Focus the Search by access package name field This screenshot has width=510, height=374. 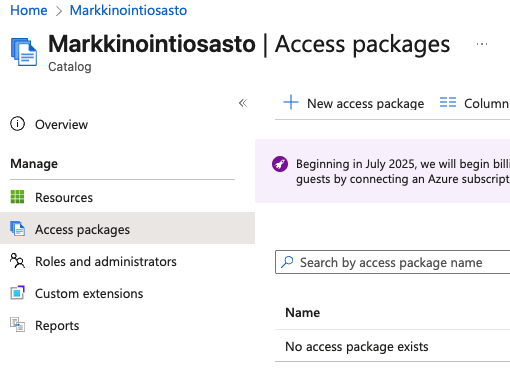(393, 262)
